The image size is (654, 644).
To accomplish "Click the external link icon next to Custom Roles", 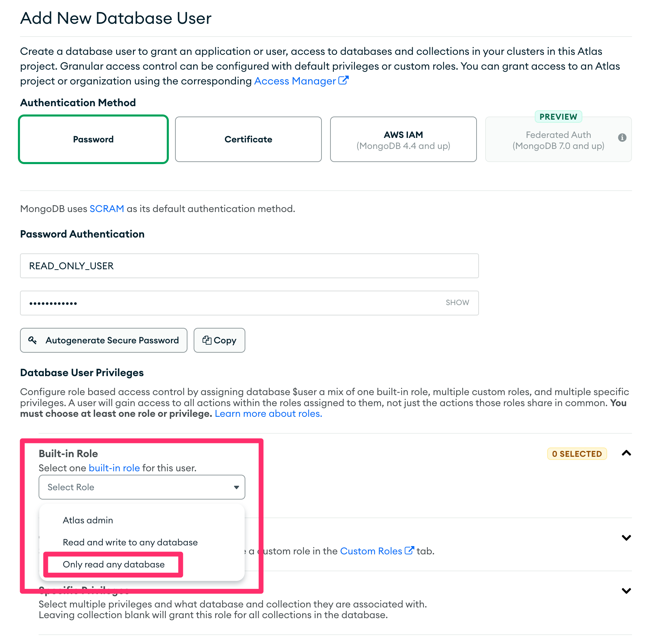I will coord(409,550).
